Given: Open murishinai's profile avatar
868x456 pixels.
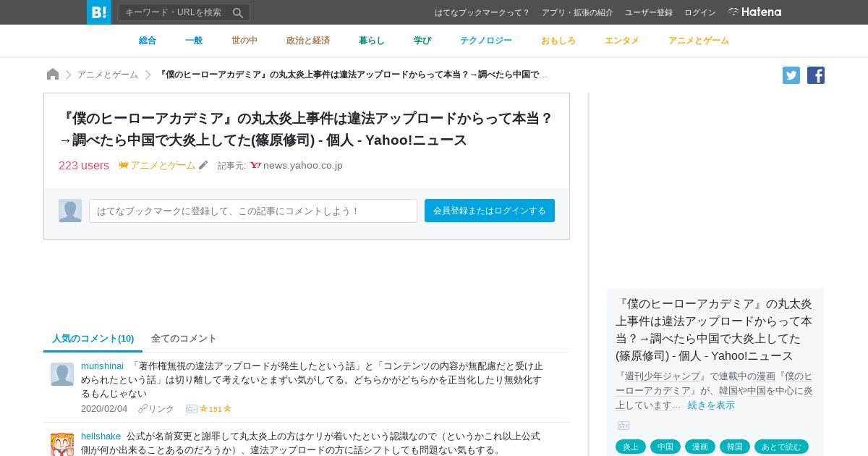Looking at the screenshot, I should coord(62,374).
